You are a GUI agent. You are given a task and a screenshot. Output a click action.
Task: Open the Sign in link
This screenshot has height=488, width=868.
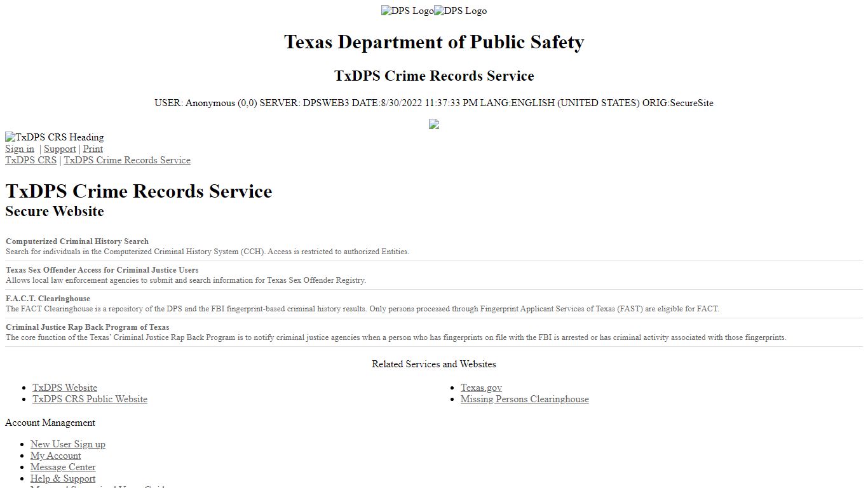20,149
